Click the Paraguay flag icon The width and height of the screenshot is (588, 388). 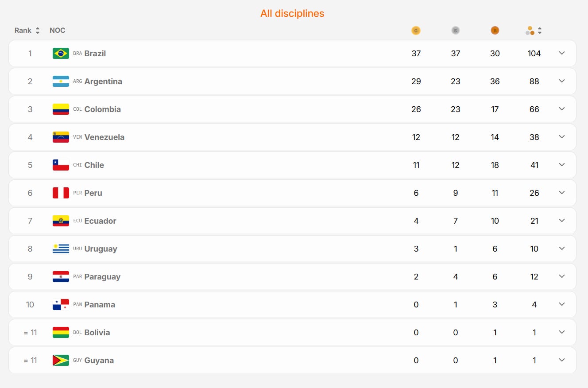pos(61,276)
